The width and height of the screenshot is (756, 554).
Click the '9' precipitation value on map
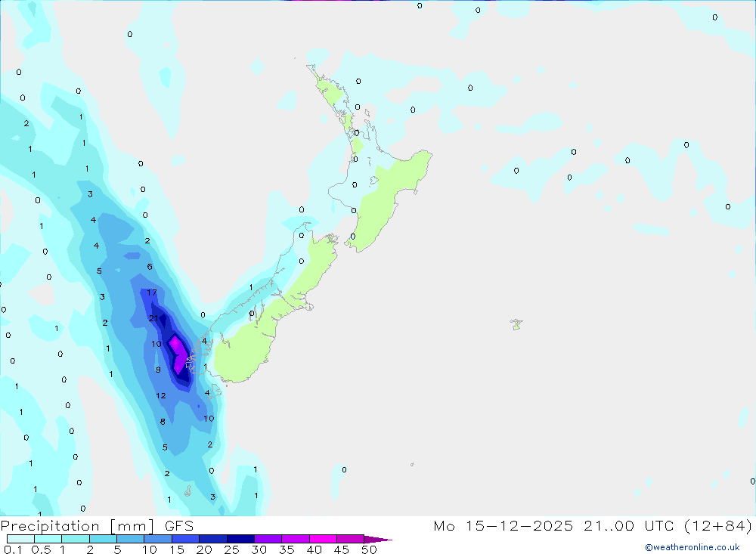158,370
